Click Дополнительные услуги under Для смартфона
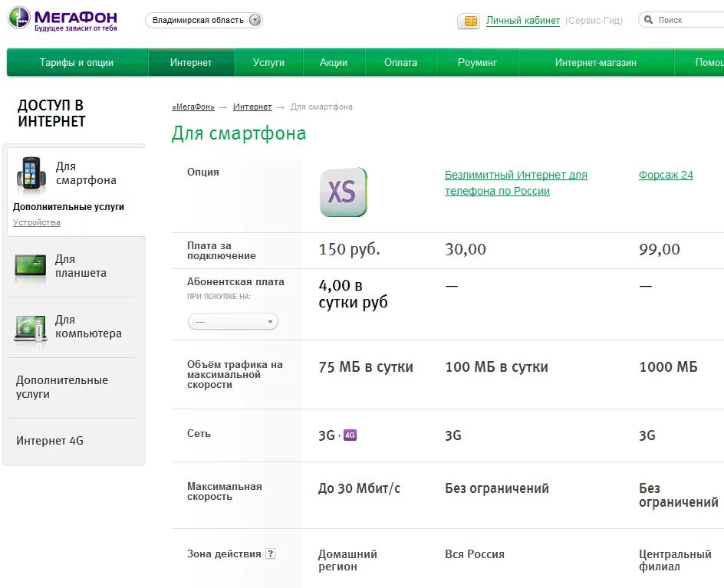 (68, 207)
